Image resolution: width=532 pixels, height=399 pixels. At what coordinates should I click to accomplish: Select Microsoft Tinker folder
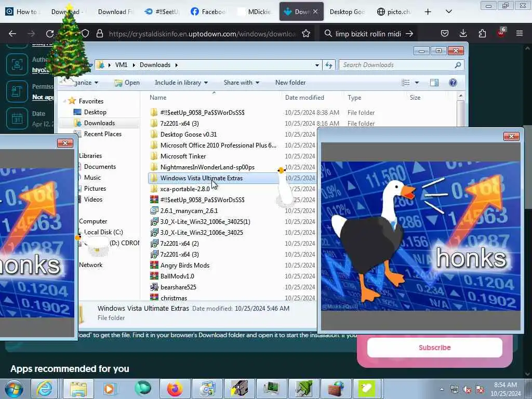tap(183, 156)
